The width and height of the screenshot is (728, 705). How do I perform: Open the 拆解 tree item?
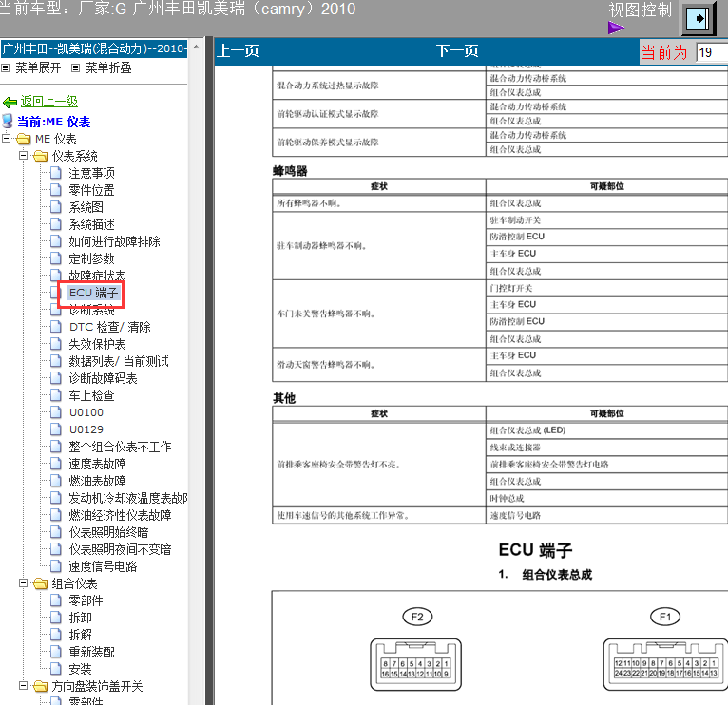pos(81,635)
